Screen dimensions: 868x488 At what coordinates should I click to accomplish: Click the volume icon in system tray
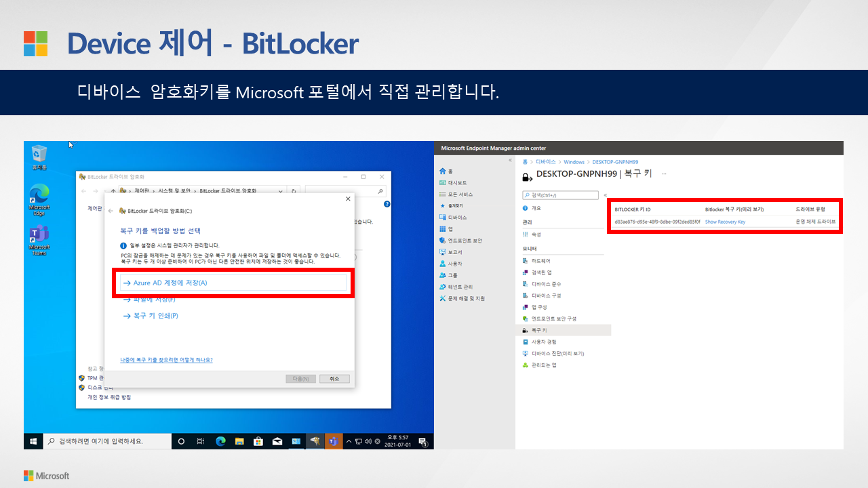(x=368, y=441)
